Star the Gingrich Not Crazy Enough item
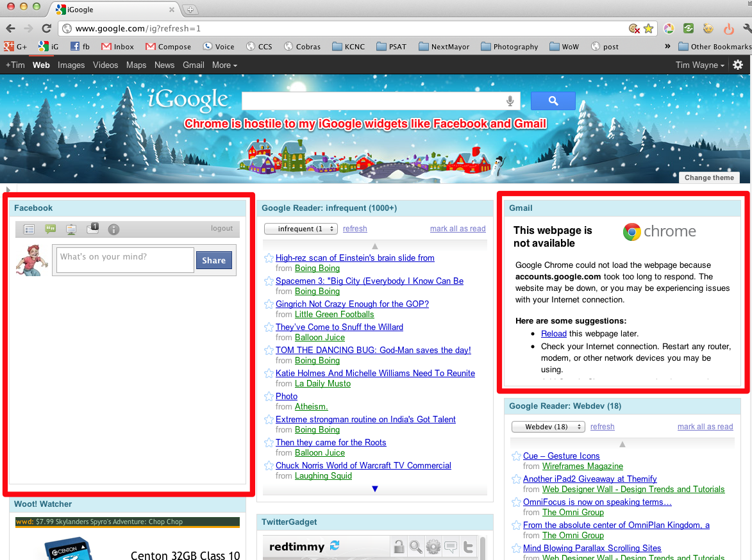The height and width of the screenshot is (560, 752). (269, 304)
